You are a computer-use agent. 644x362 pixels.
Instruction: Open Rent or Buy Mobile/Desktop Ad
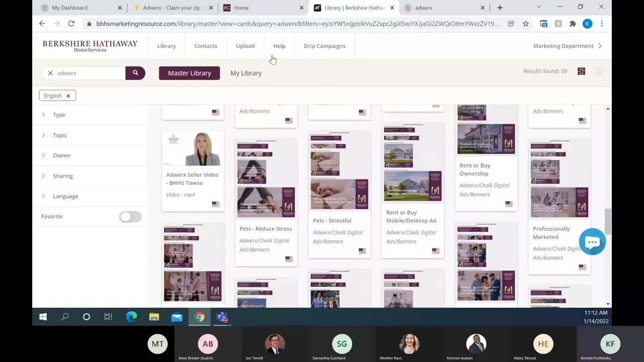click(x=411, y=217)
